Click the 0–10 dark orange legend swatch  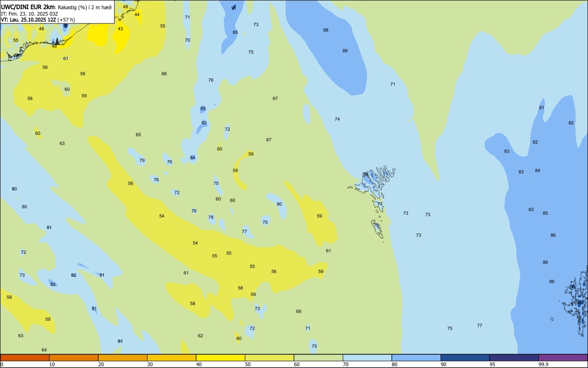[x=25, y=357]
